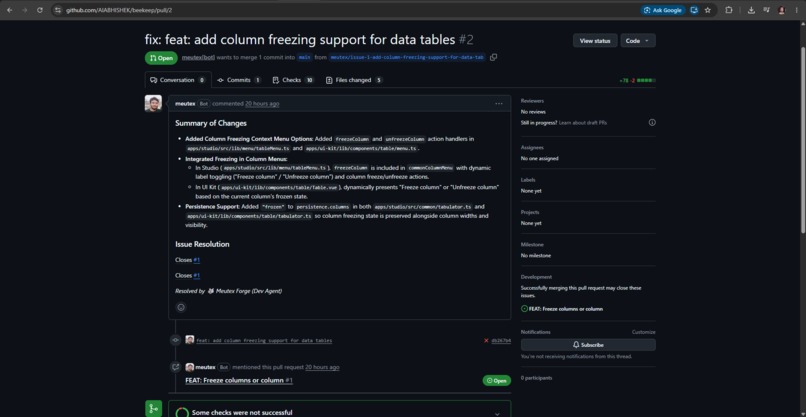Click the green merge icon box
This screenshot has height=417, width=806.
point(153,409)
